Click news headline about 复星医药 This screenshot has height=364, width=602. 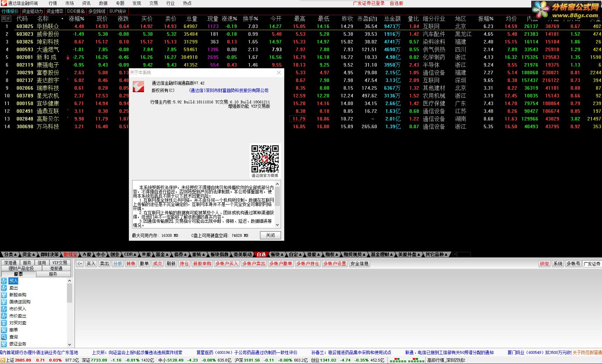247,352
